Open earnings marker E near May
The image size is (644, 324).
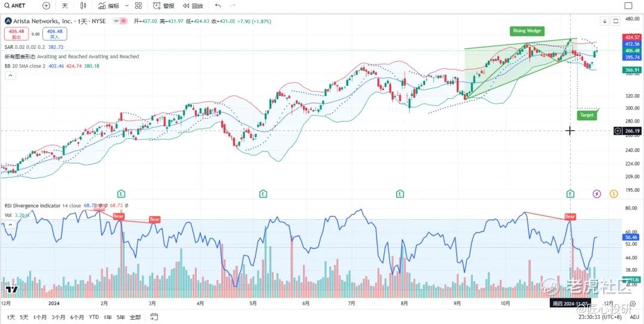click(x=264, y=194)
